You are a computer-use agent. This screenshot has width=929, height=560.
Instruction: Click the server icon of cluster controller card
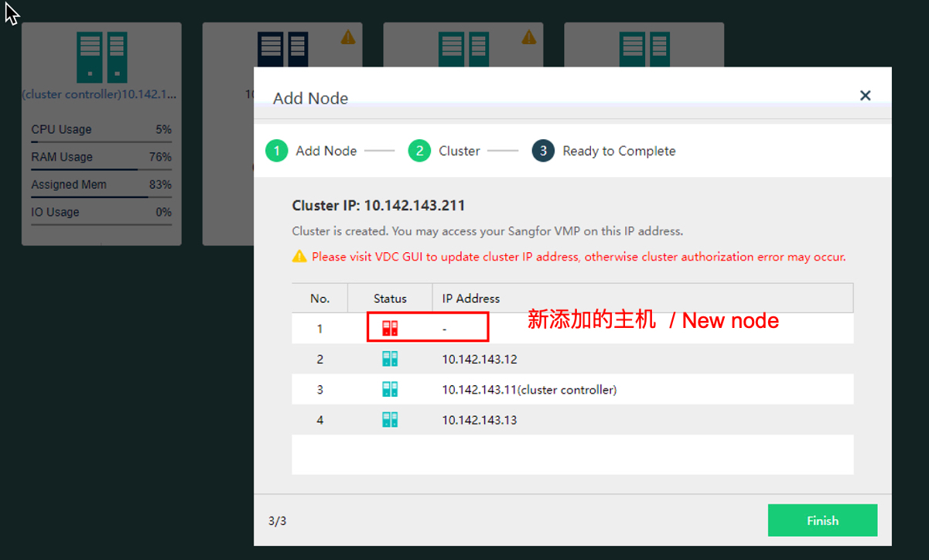tap(101, 57)
